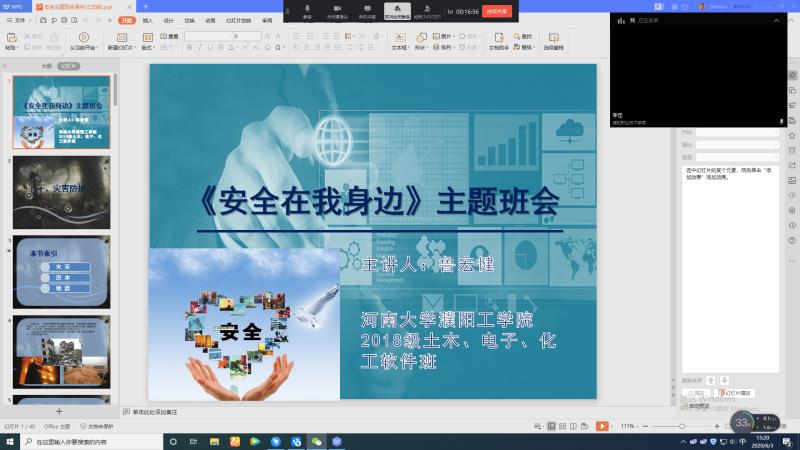Toggle the slide-view pill in the thumbnail pane
800x450 pixels.
(68, 66)
